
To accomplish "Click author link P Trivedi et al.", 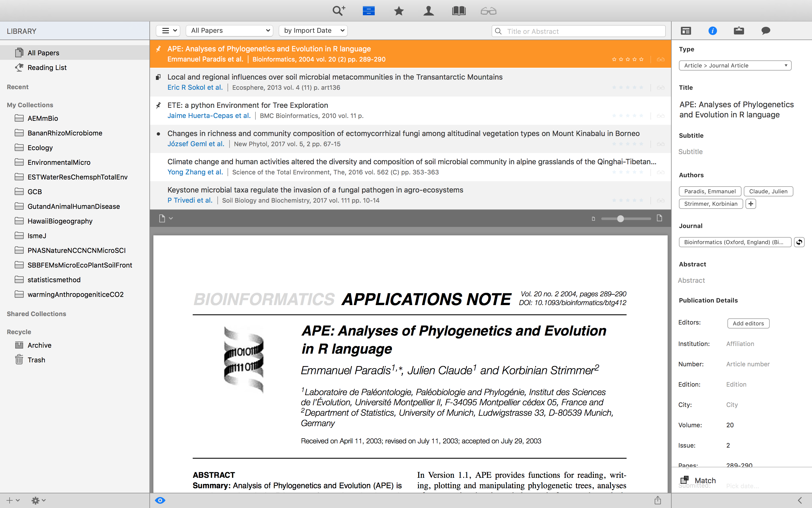I will (190, 200).
